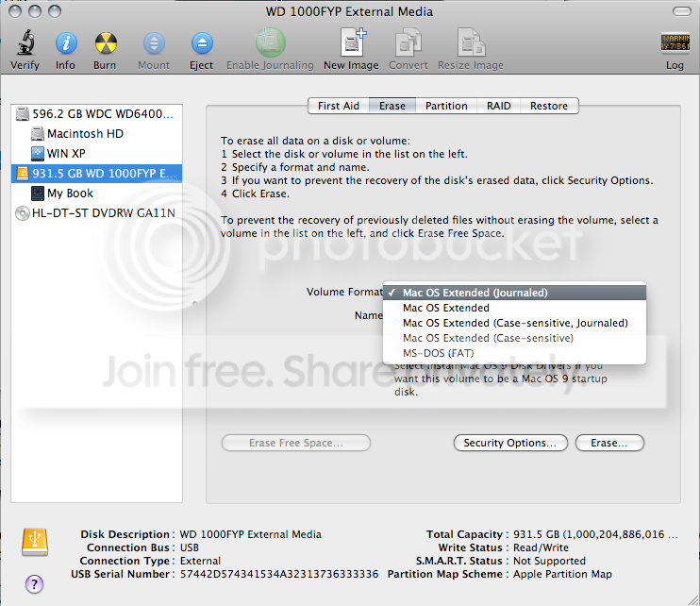
Task: Open the Partition tab
Action: [x=446, y=106]
